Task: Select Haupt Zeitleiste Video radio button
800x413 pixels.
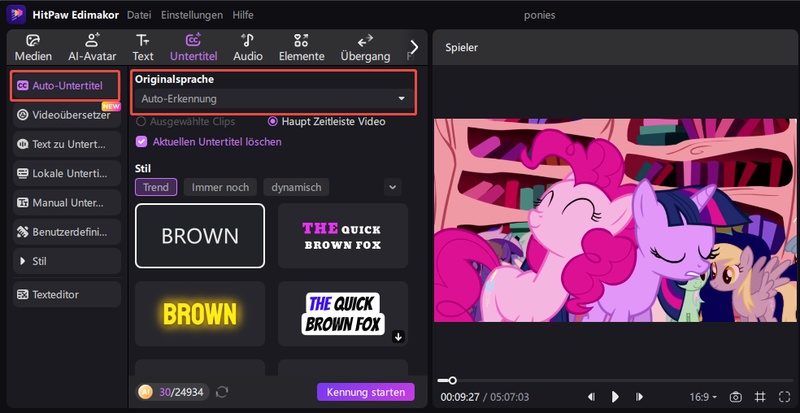Action: coord(272,122)
